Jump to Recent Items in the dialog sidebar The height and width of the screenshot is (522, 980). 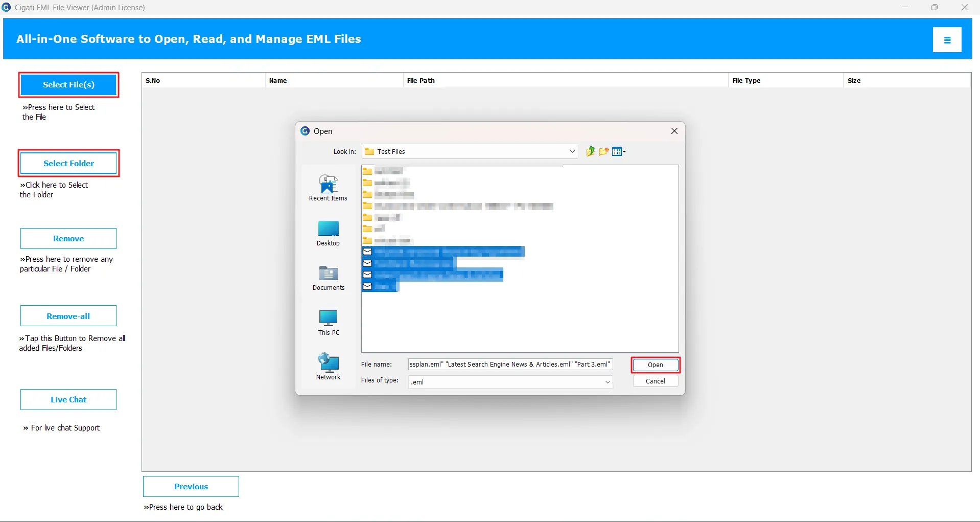(x=328, y=188)
